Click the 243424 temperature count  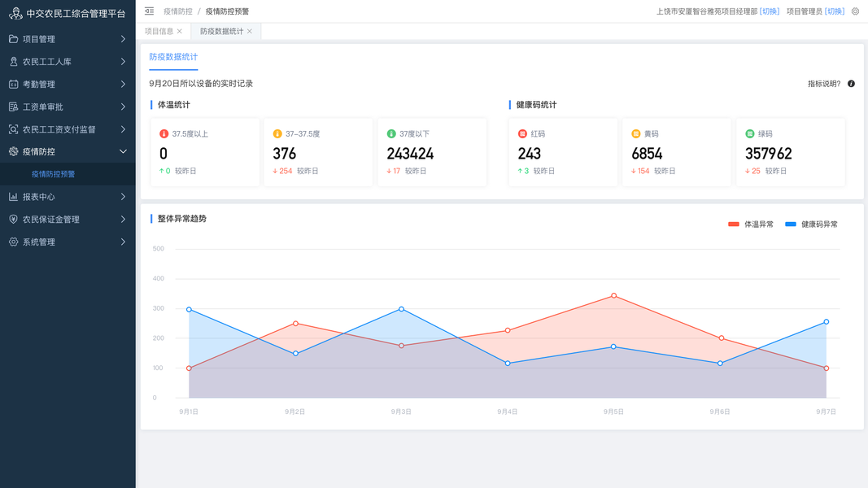[x=410, y=153]
